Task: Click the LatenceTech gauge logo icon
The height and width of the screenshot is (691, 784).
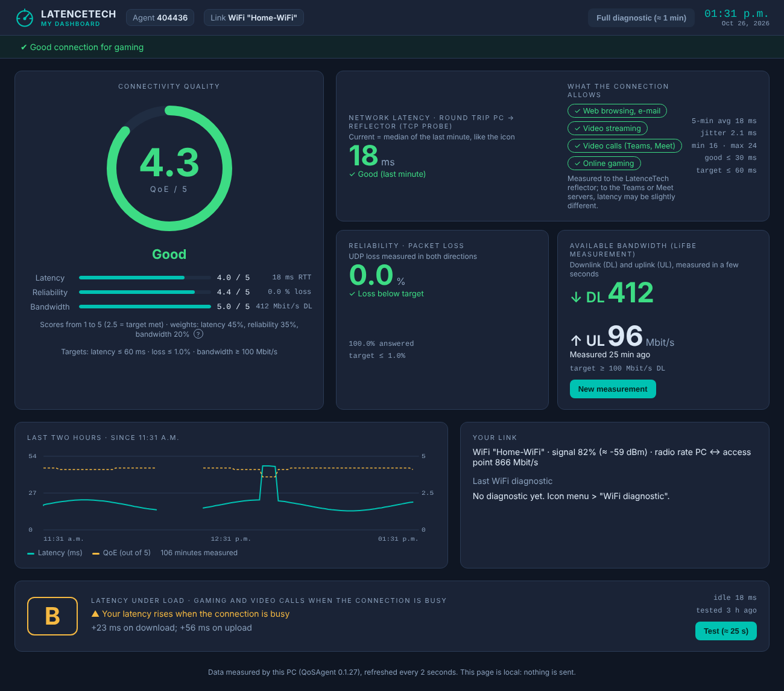Action: pos(25,18)
